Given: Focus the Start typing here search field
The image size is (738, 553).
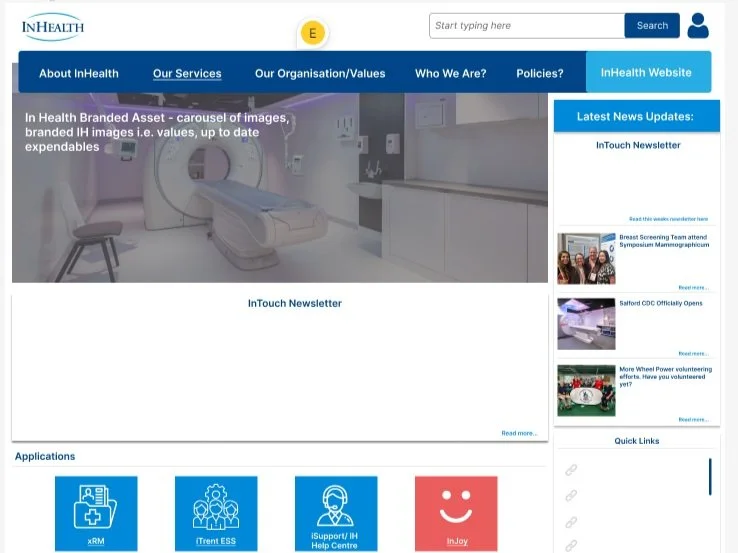Looking at the screenshot, I should tap(527, 25).
